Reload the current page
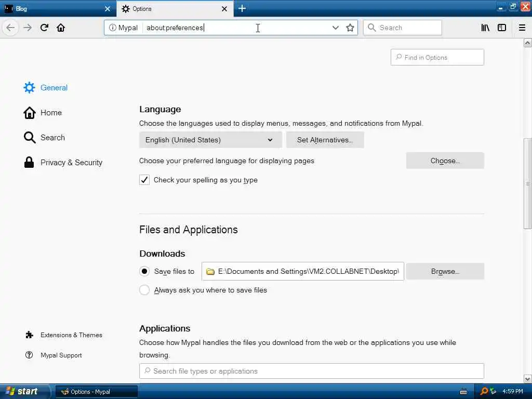The height and width of the screenshot is (399, 532). [44, 28]
